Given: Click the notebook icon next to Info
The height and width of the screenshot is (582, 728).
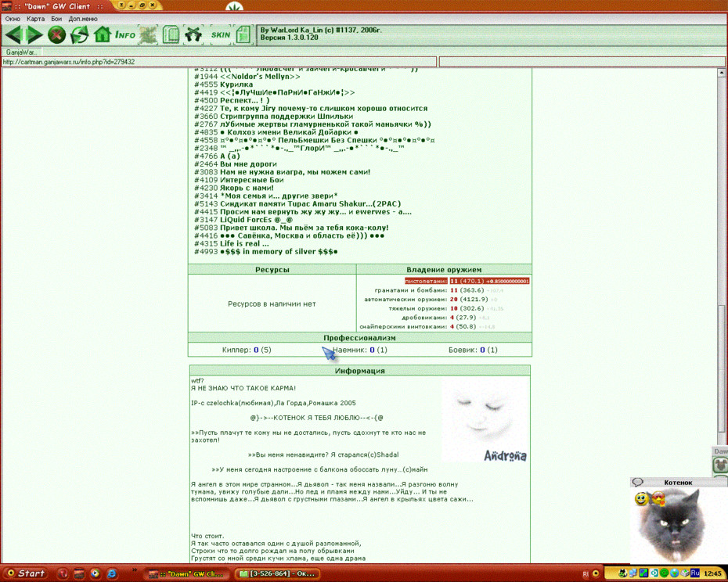Looking at the screenshot, I should [x=171, y=34].
